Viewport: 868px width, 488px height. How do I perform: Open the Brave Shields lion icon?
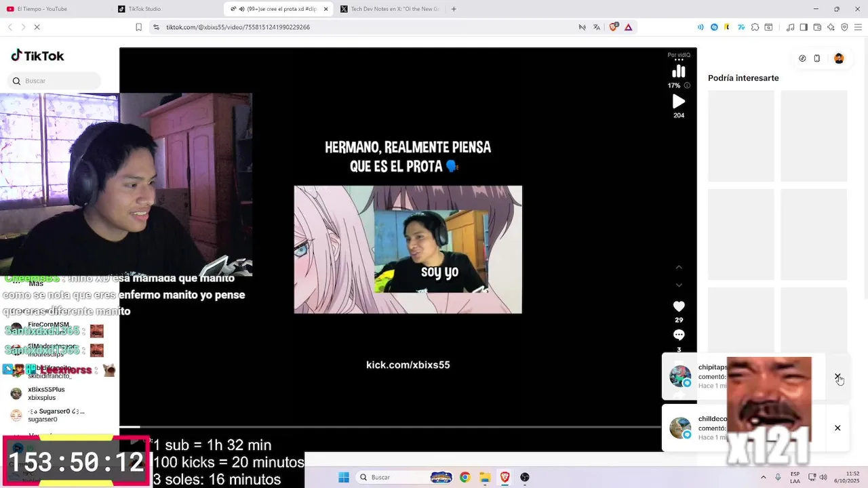[x=614, y=27]
